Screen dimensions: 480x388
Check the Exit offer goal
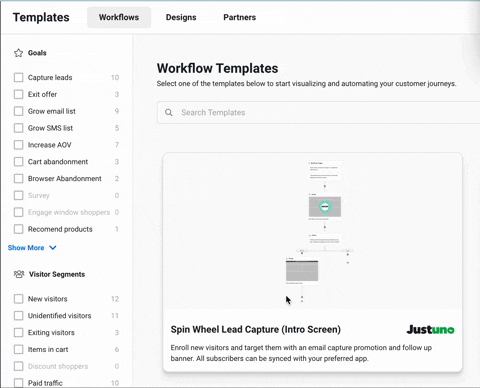click(x=18, y=94)
